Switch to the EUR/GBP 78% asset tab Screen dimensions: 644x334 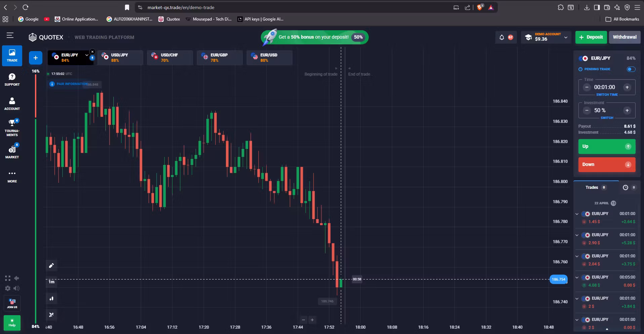(x=220, y=58)
